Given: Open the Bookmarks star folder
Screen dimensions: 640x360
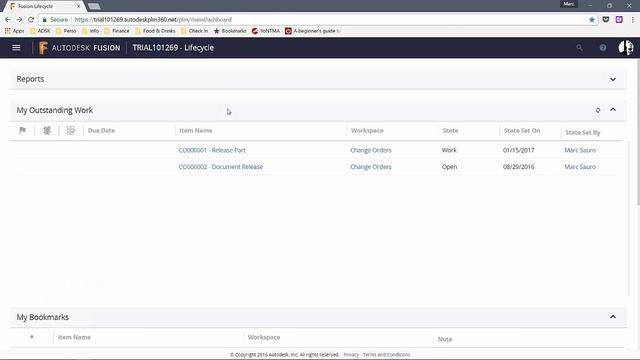Looking at the screenshot, I should (x=230, y=31).
